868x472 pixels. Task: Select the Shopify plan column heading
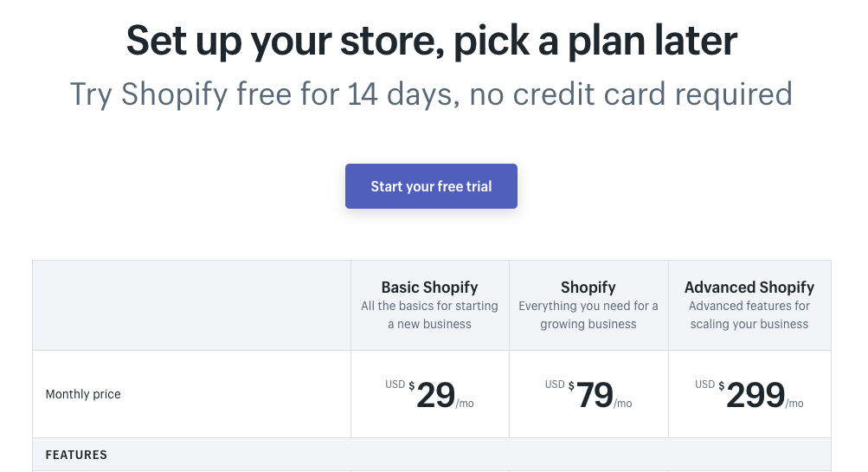[588, 287]
